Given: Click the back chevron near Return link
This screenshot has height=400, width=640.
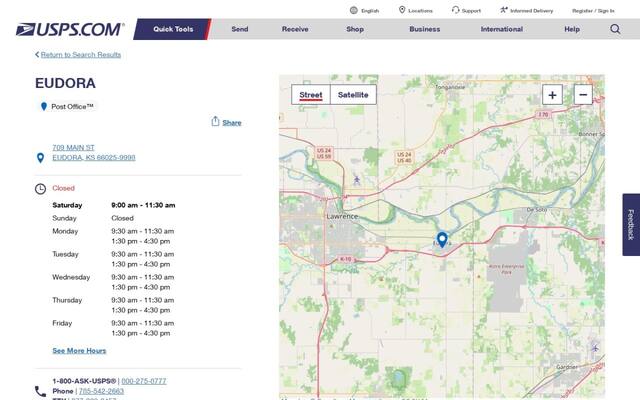Looking at the screenshot, I should pos(37,54).
